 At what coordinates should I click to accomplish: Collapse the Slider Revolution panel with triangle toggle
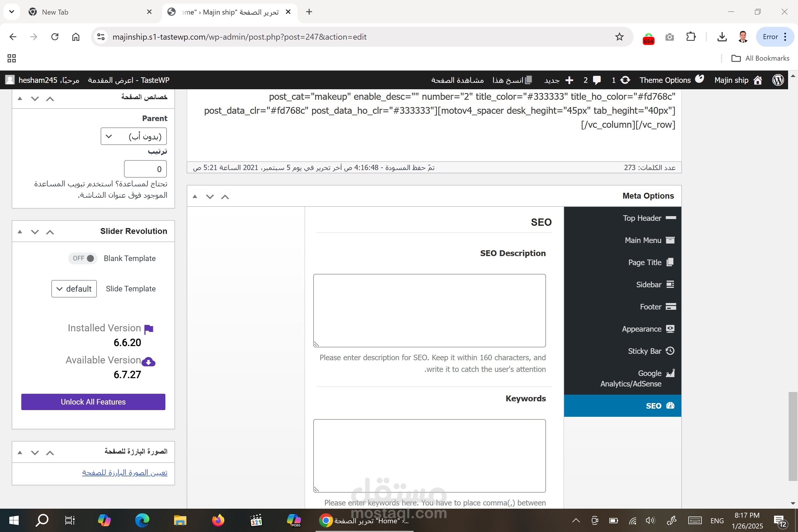pos(20,232)
